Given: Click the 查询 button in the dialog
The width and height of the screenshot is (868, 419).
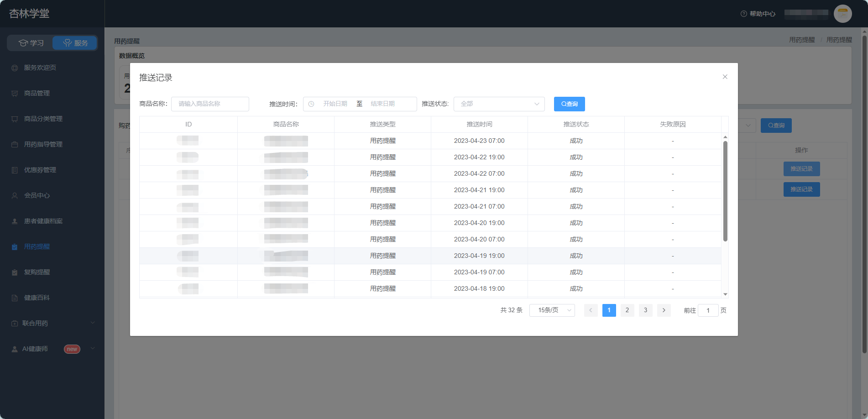Looking at the screenshot, I should click(570, 104).
